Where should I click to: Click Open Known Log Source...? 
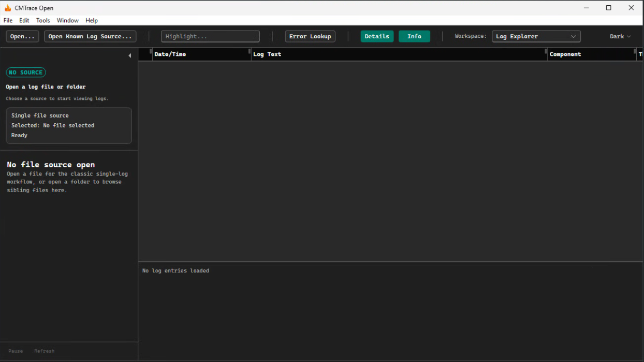click(x=90, y=36)
